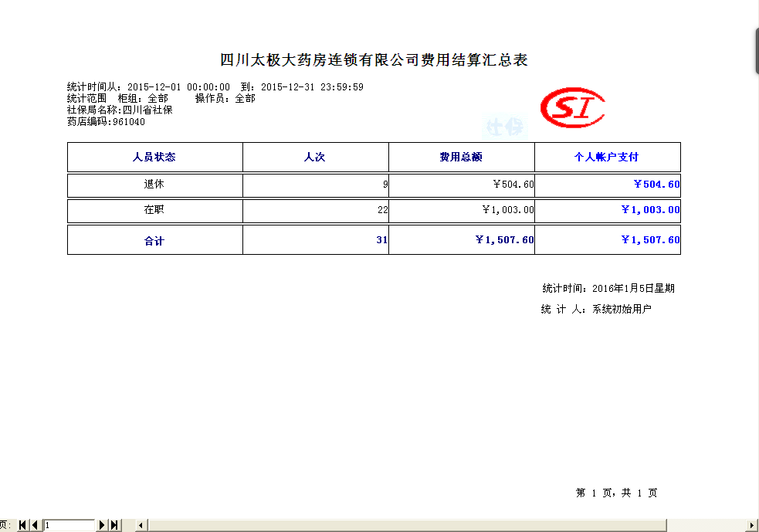Image resolution: width=759 pixels, height=532 pixels.
Task: Click the 药店编码:961040 line
Action: (x=106, y=122)
